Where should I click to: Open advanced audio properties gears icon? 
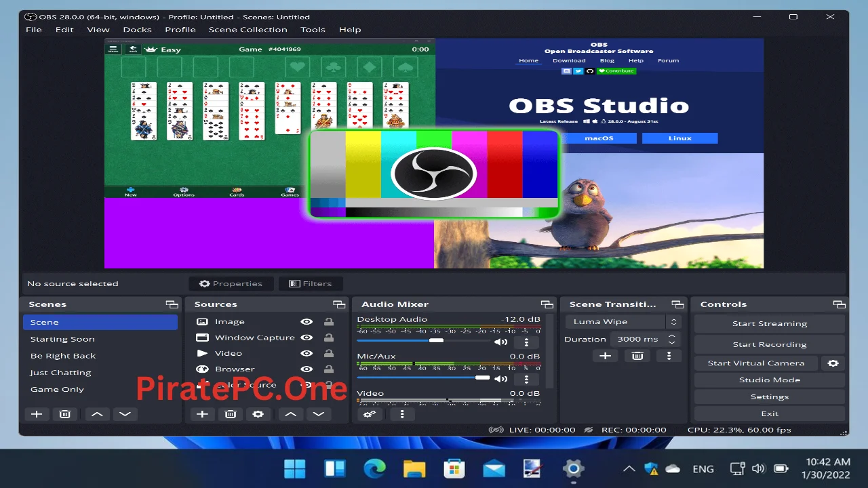tap(369, 414)
